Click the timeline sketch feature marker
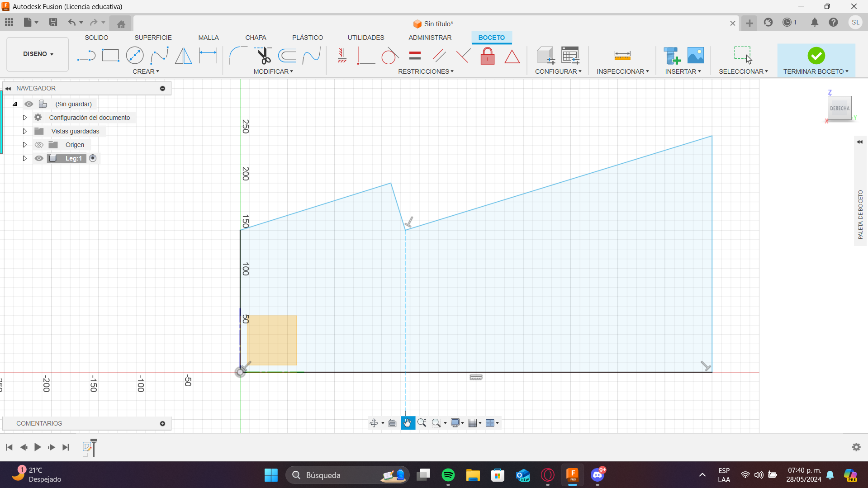 [x=88, y=447]
